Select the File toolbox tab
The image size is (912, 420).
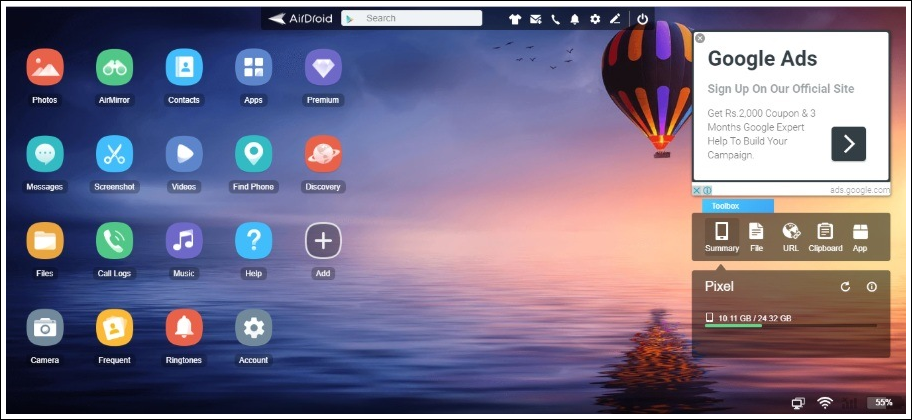tap(756, 237)
